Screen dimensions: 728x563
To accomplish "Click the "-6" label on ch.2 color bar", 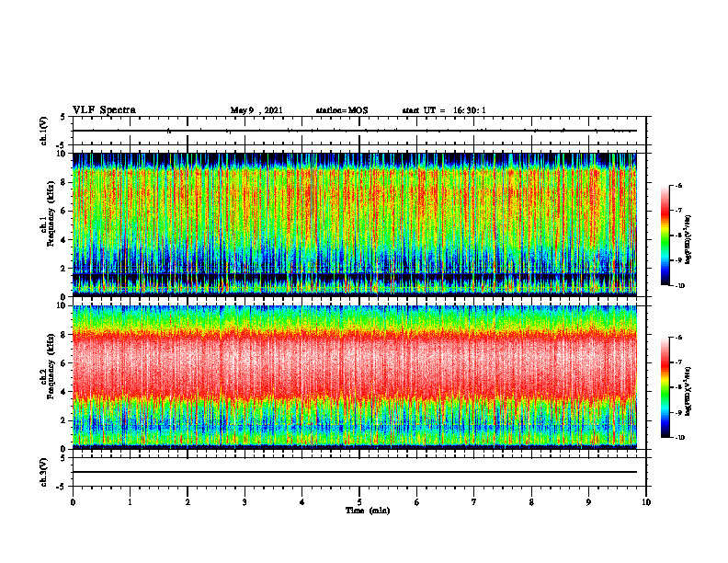I will click(678, 338).
